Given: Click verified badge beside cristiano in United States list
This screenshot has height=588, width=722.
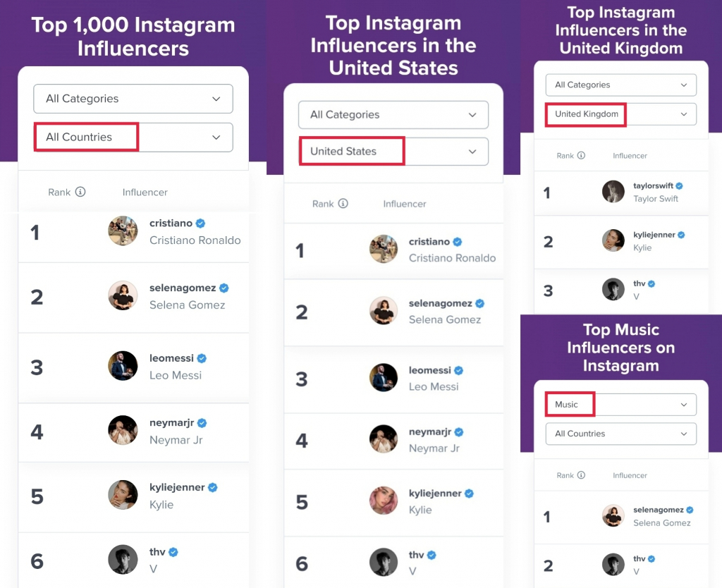Looking at the screenshot, I should [457, 242].
